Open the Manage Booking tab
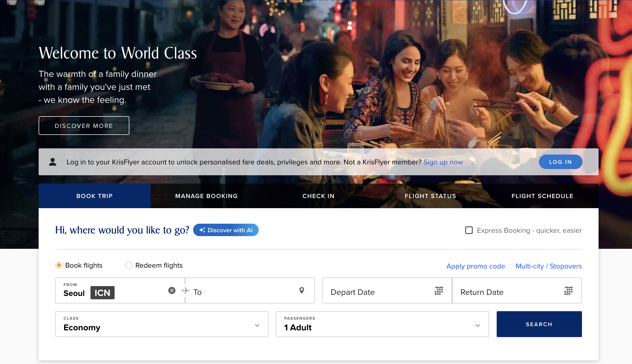Viewport: 632px width, 364px height. (206, 196)
